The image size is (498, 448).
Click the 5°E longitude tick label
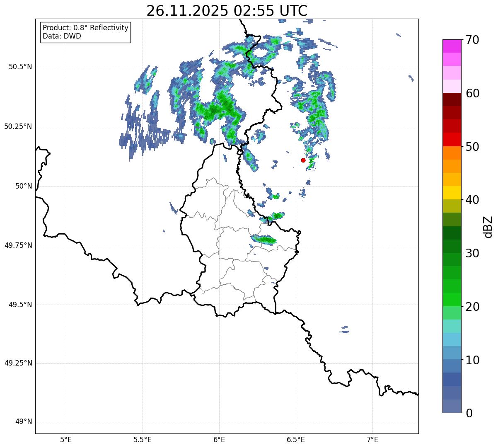(66, 440)
